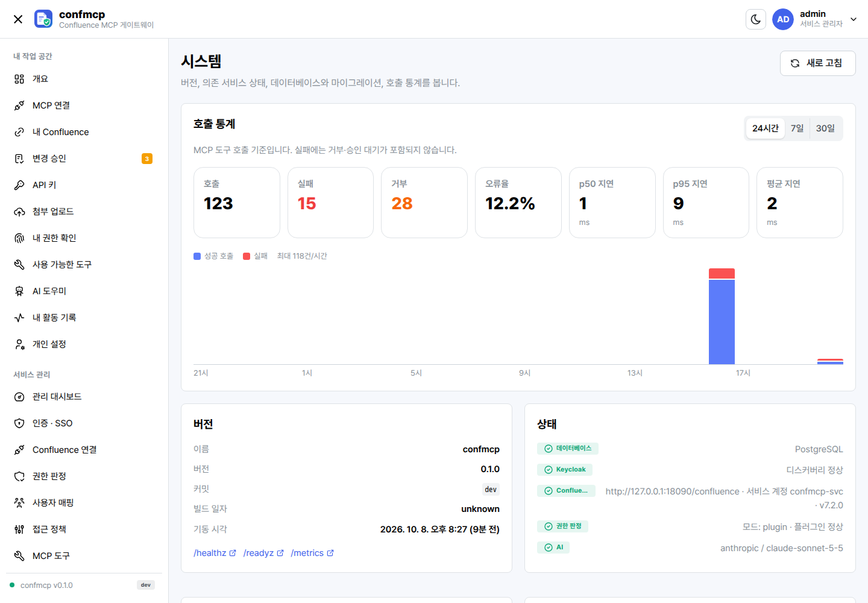Click the confmcp logo icon

point(43,19)
